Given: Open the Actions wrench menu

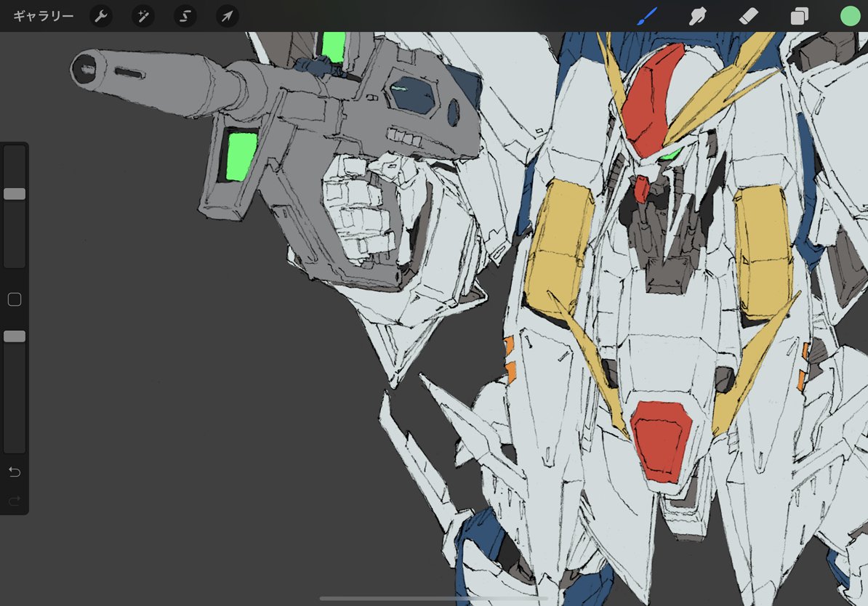Looking at the screenshot, I should point(101,16).
